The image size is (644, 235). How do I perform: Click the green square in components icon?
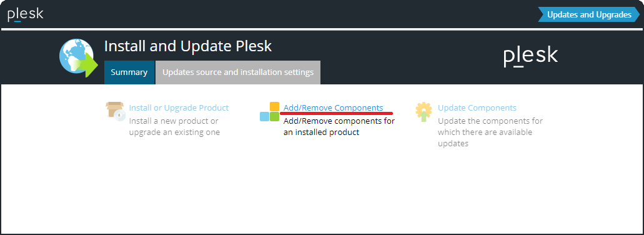(x=274, y=117)
